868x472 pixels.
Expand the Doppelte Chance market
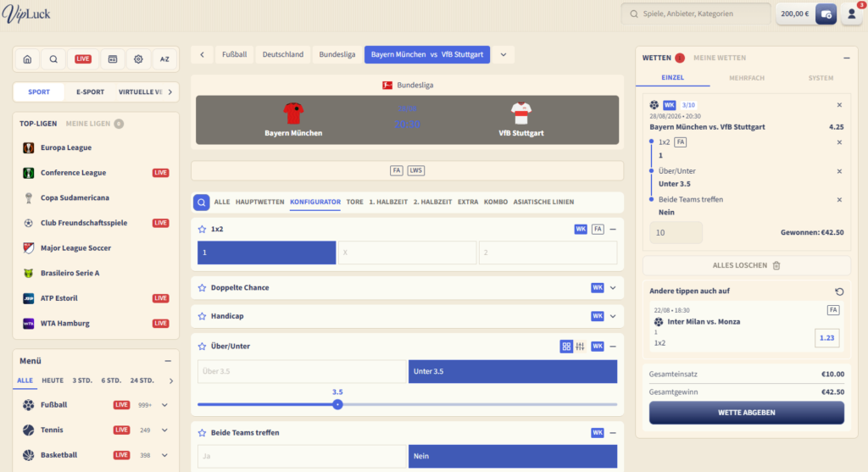pyautogui.click(x=613, y=288)
